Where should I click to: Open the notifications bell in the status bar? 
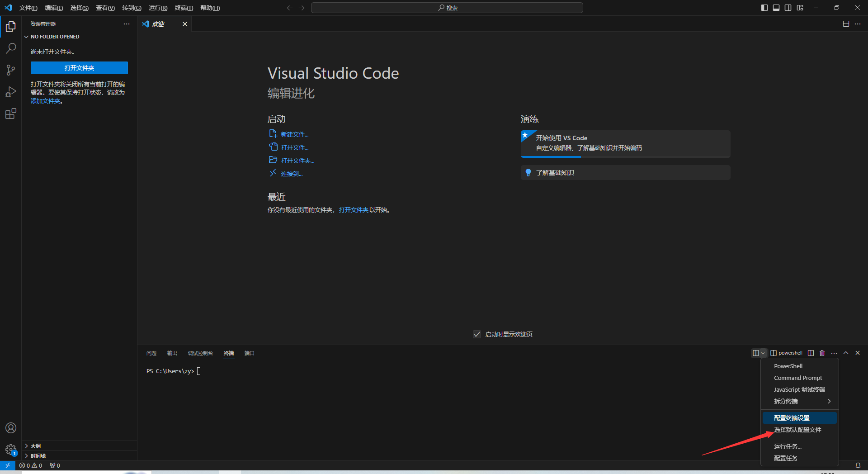coord(858,465)
